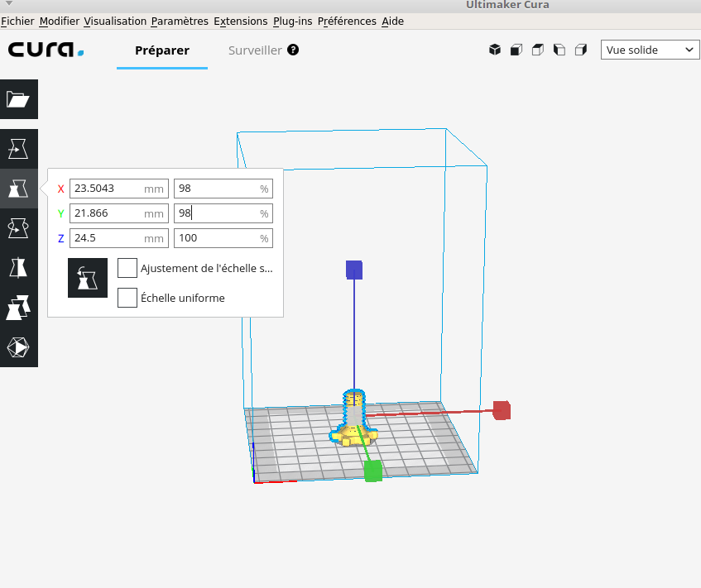Select the yellow 3D model on build plate
The height and width of the screenshot is (588, 701).
click(x=353, y=419)
